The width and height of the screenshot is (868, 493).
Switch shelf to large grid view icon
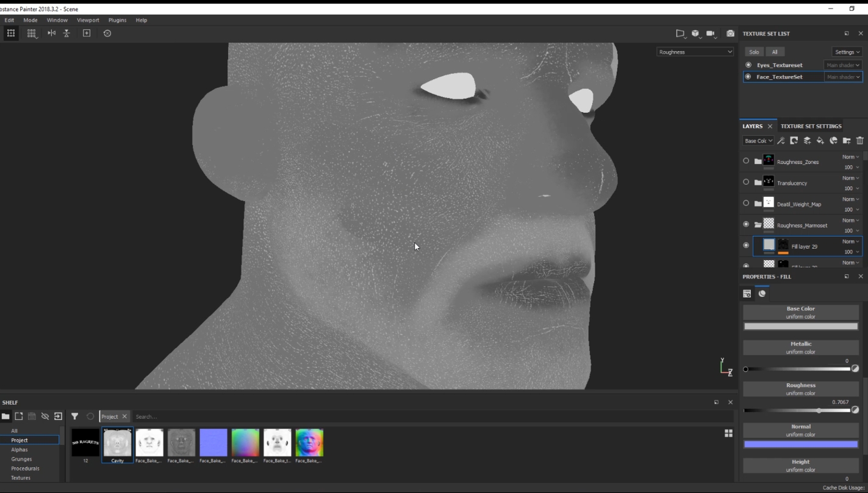click(x=728, y=433)
